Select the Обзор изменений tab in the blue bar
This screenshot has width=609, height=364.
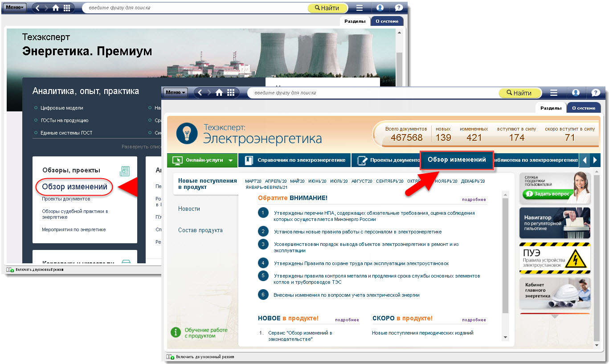coord(457,160)
